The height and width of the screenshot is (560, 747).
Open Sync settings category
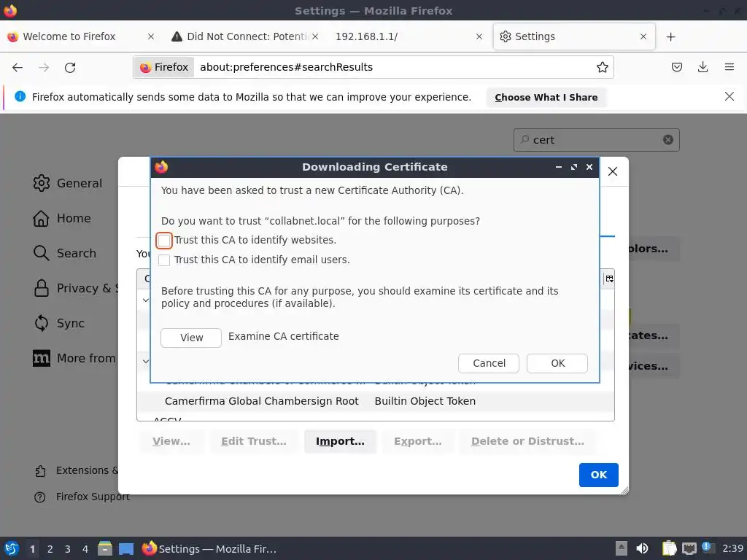click(x=58, y=323)
